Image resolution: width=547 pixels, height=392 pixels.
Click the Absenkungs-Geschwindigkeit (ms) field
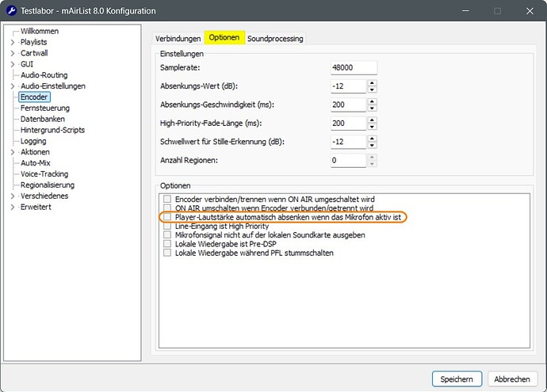(348, 105)
